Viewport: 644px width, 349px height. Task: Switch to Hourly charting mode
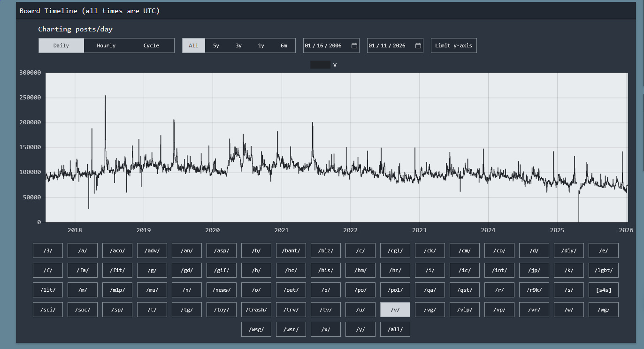[x=106, y=46]
